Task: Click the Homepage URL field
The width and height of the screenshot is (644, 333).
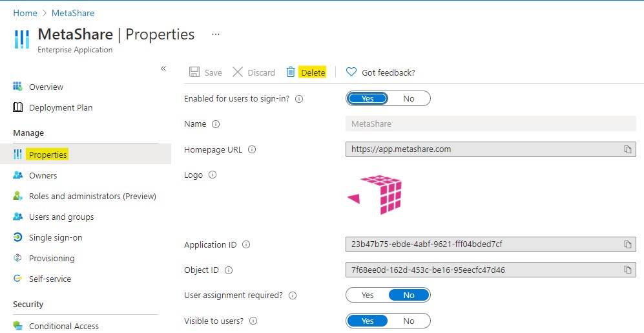Action: [491, 149]
